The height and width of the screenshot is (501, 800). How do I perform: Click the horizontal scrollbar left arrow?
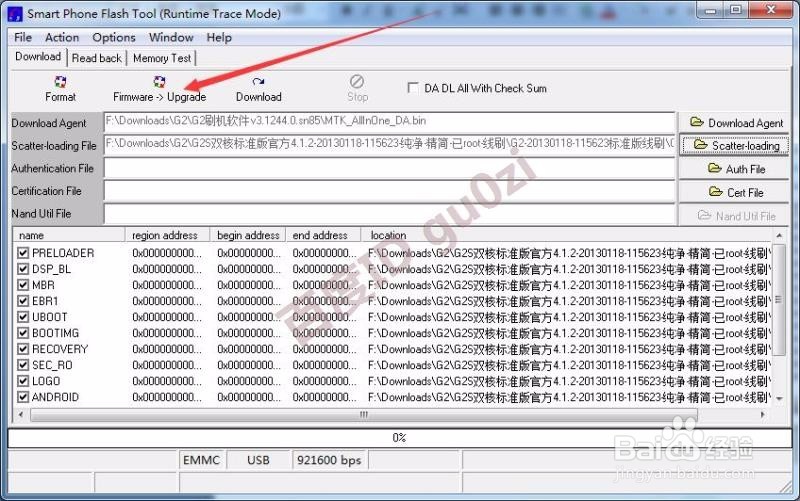21,414
